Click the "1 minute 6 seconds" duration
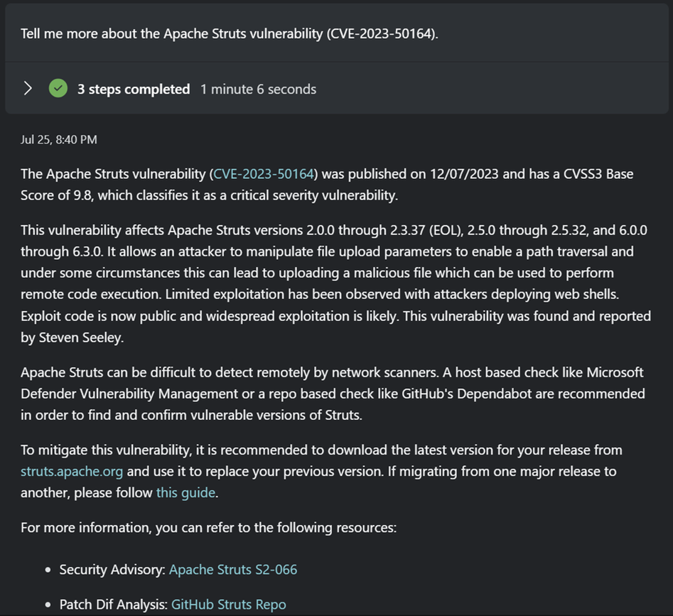673x616 pixels. point(258,89)
